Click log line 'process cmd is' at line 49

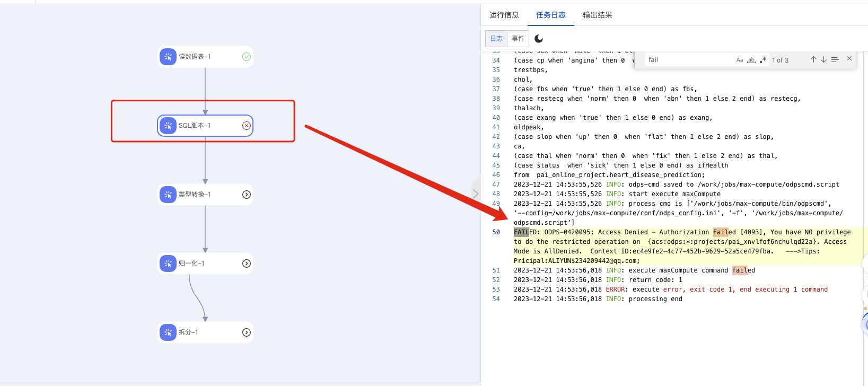678,213
